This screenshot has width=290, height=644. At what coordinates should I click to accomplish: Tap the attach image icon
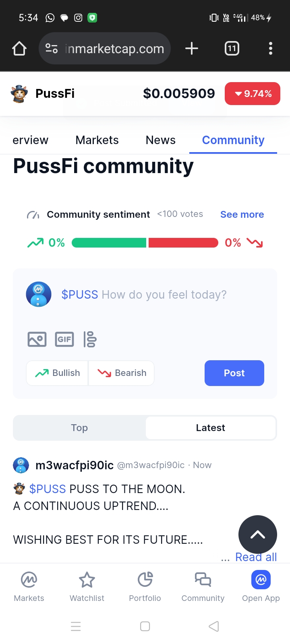tap(37, 339)
